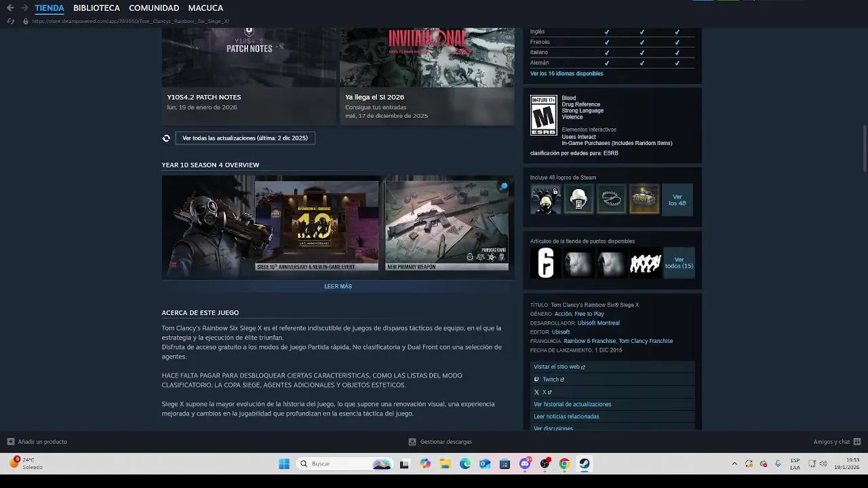This screenshot has width=868, height=488.
Task: Open the BIBLIOTECA tab
Action: tap(96, 8)
